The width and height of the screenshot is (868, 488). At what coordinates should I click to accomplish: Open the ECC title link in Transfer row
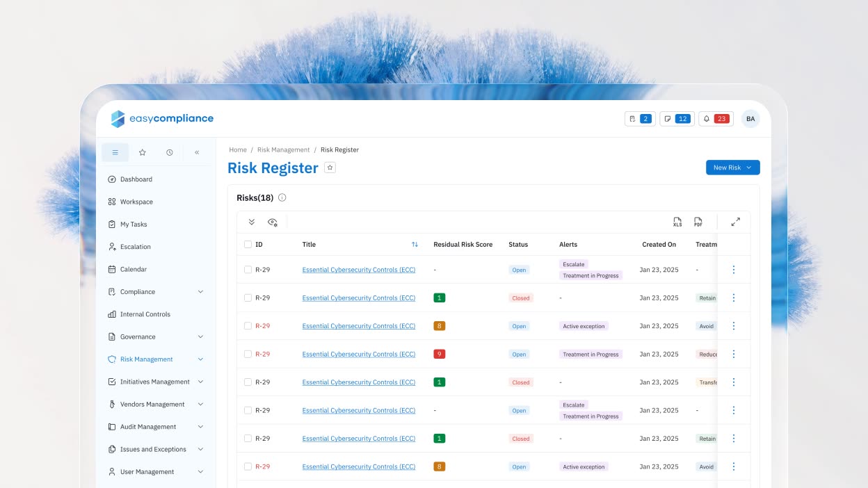coord(359,382)
